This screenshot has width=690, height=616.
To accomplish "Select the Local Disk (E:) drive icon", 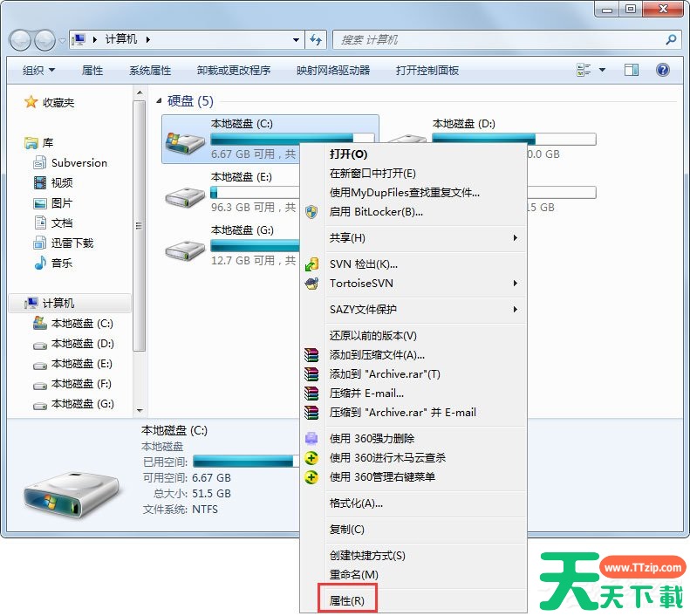I will click(185, 195).
